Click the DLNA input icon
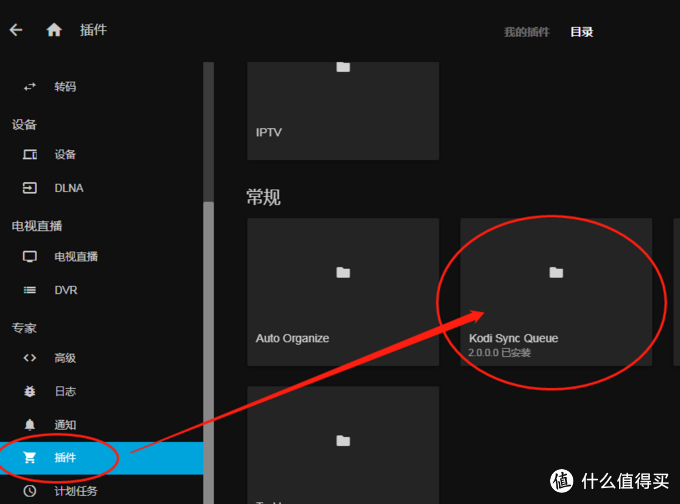 [x=29, y=188]
